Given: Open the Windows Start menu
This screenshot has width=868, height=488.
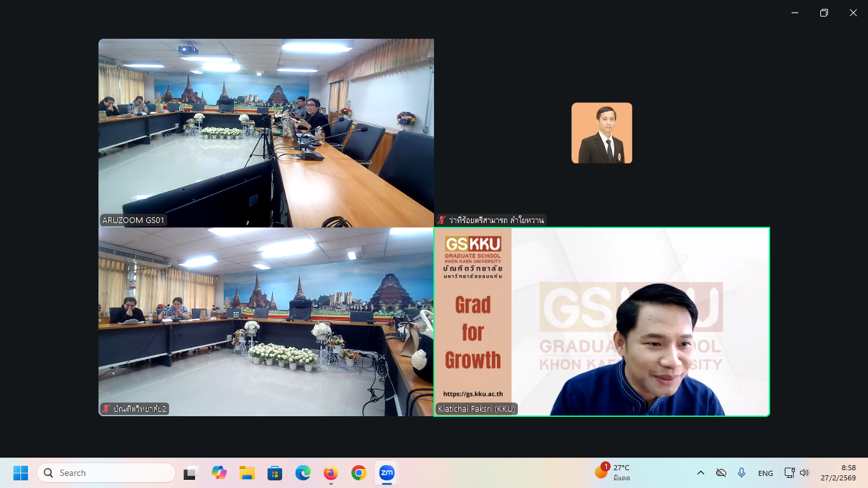Looking at the screenshot, I should [x=21, y=473].
